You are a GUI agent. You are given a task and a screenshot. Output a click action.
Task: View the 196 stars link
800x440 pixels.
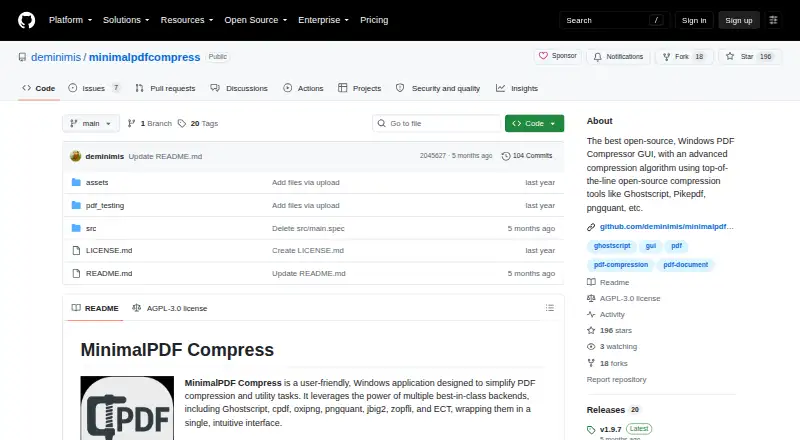609,331
